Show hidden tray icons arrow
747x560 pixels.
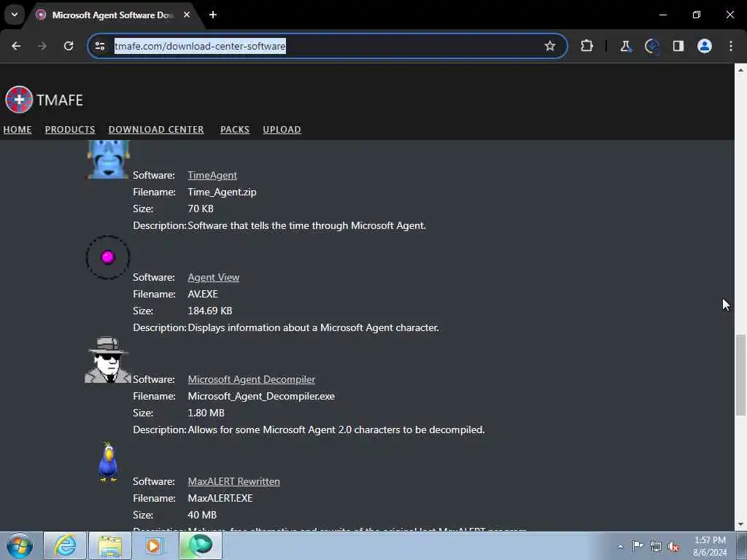[x=620, y=546]
